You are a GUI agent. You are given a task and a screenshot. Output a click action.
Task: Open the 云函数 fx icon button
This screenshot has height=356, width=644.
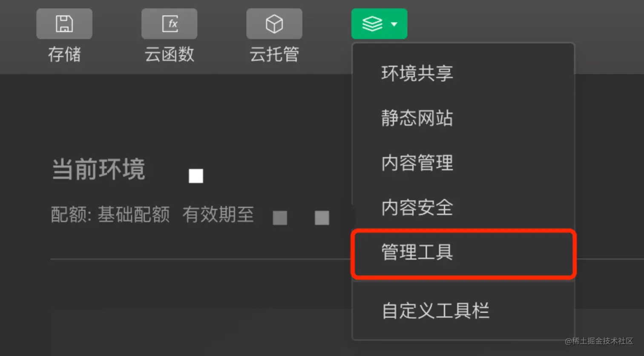[170, 24]
